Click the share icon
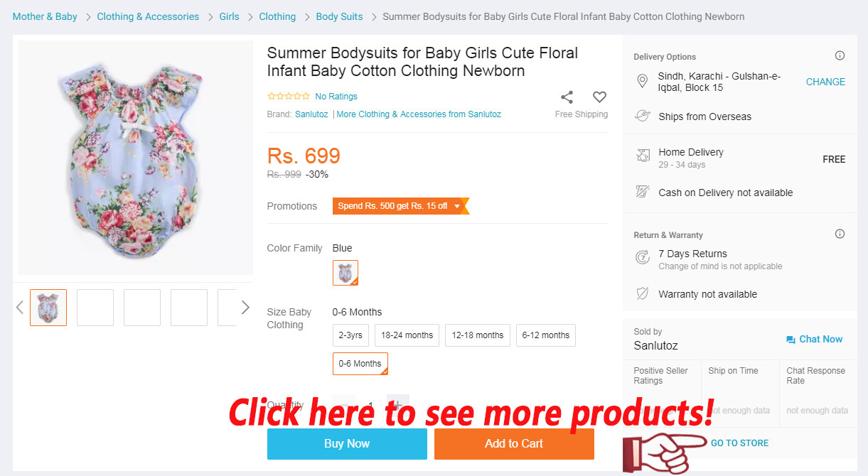The width and height of the screenshot is (868, 476). pos(567,97)
